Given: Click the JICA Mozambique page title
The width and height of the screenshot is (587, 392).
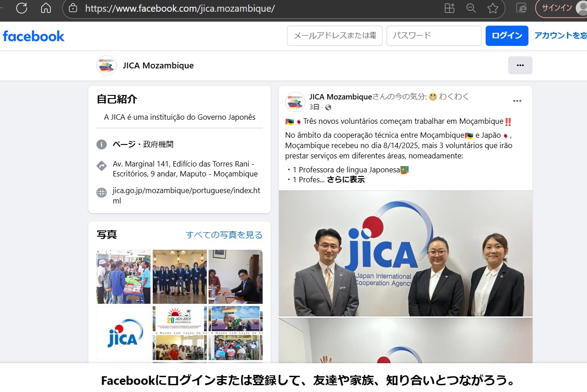Looking at the screenshot, I should (158, 65).
